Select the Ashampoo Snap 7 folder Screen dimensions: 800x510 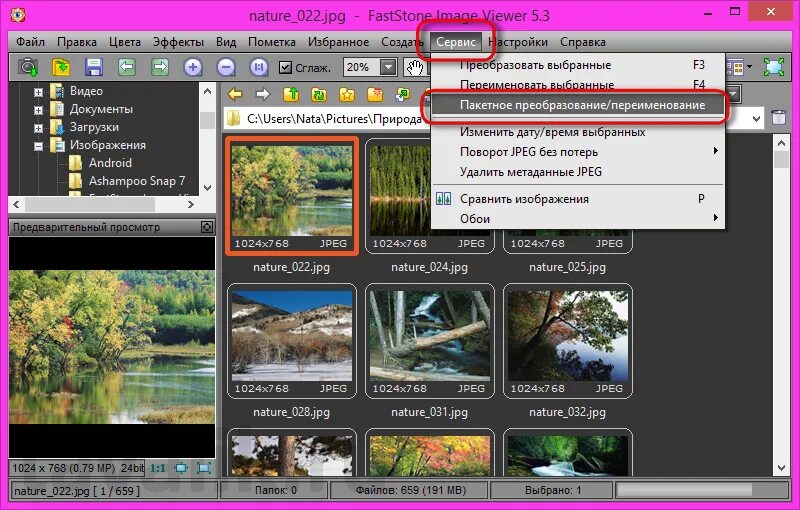tap(137, 181)
